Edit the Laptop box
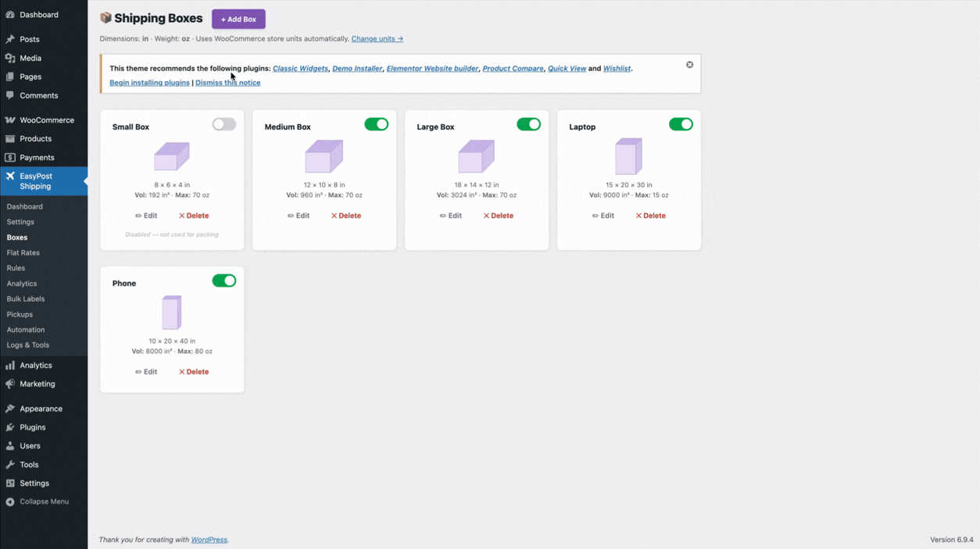The image size is (980, 549). point(603,216)
